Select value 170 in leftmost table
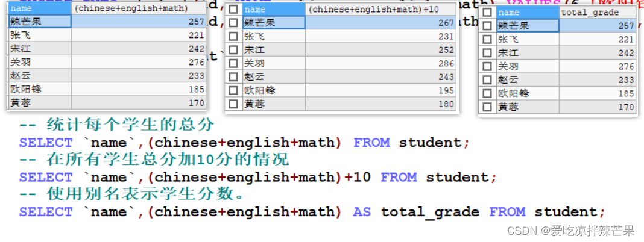 [139, 103]
